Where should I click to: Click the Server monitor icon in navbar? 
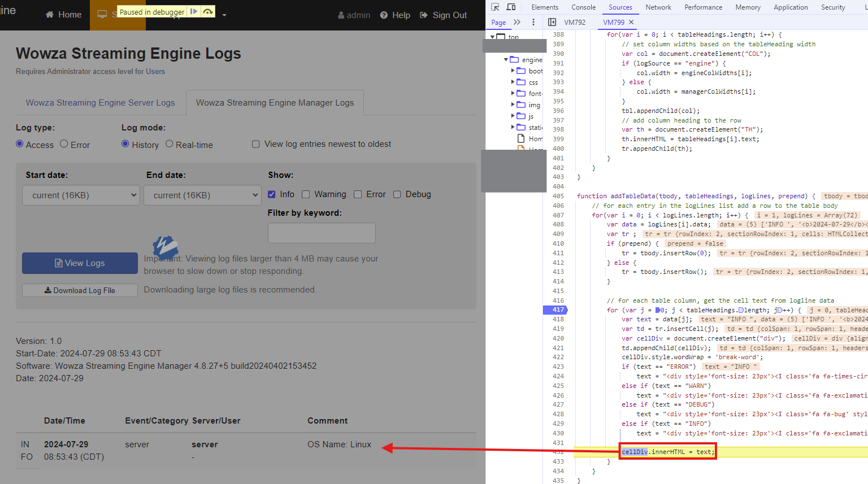102,15
